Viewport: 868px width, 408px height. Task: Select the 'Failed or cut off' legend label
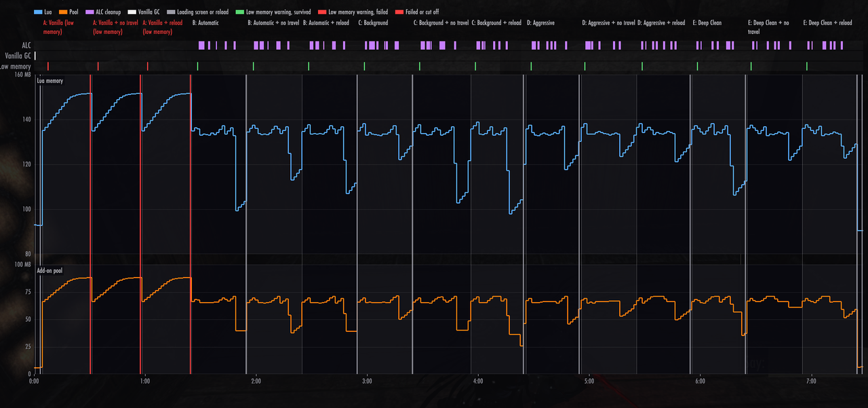coord(422,12)
